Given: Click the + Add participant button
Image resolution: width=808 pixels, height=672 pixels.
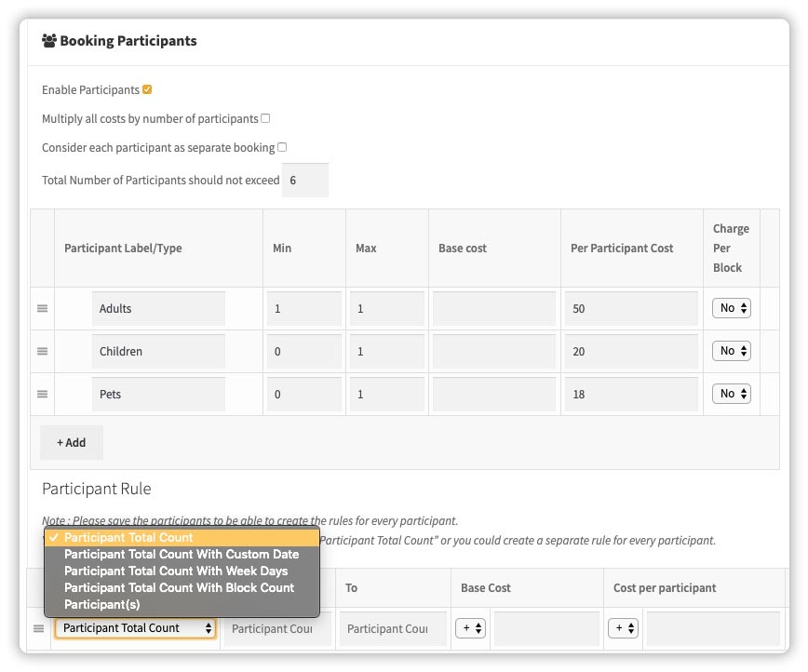Looking at the screenshot, I should [72, 443].
